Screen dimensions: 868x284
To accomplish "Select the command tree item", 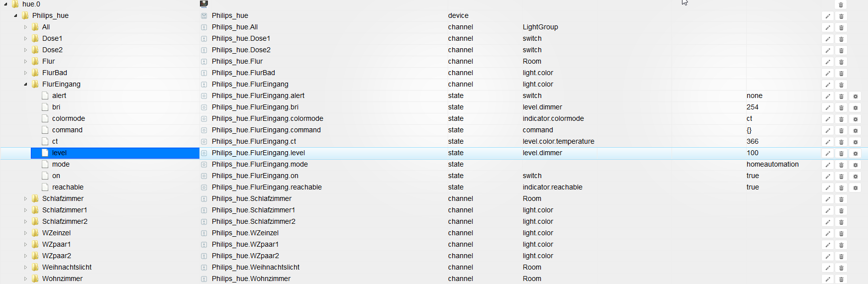I will click(67, 130).
